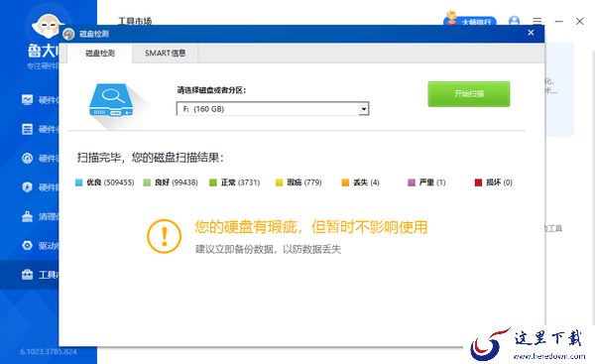595x364 pixels.
Task: Click the 正常 (3731) result count
Action: tap(241, 182)
